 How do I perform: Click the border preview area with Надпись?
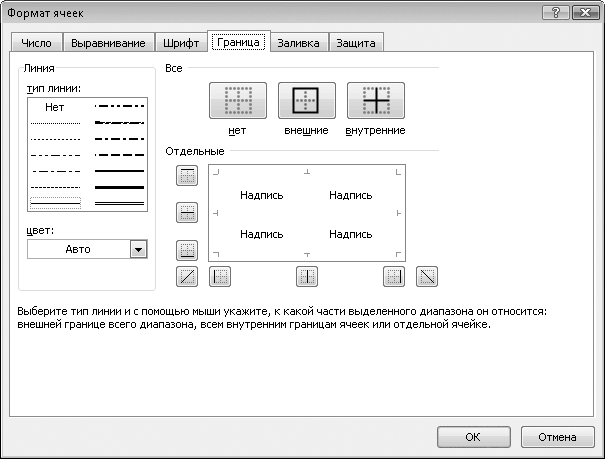click(306, 213)
